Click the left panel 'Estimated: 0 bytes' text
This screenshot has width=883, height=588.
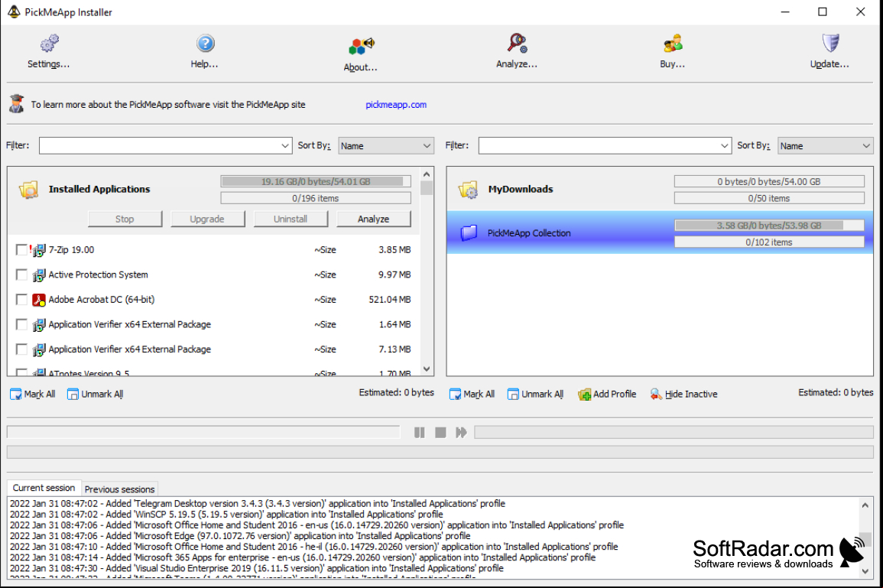coord(397,392)
